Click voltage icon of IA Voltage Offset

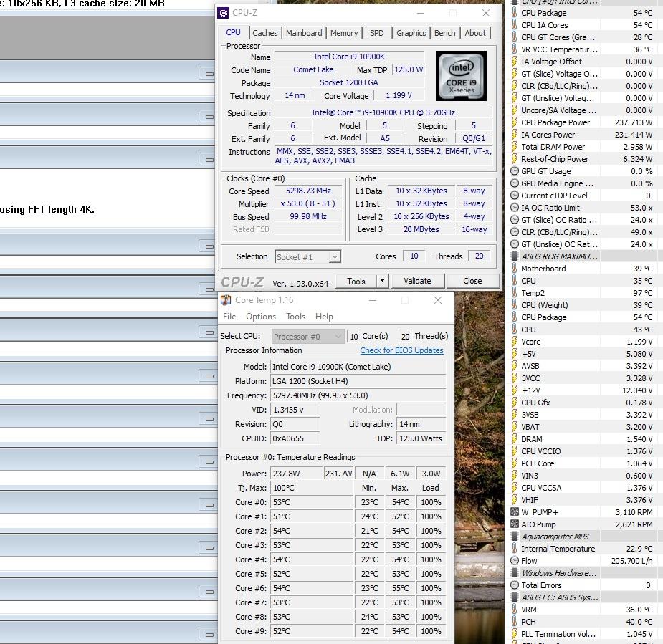point(514,62)
